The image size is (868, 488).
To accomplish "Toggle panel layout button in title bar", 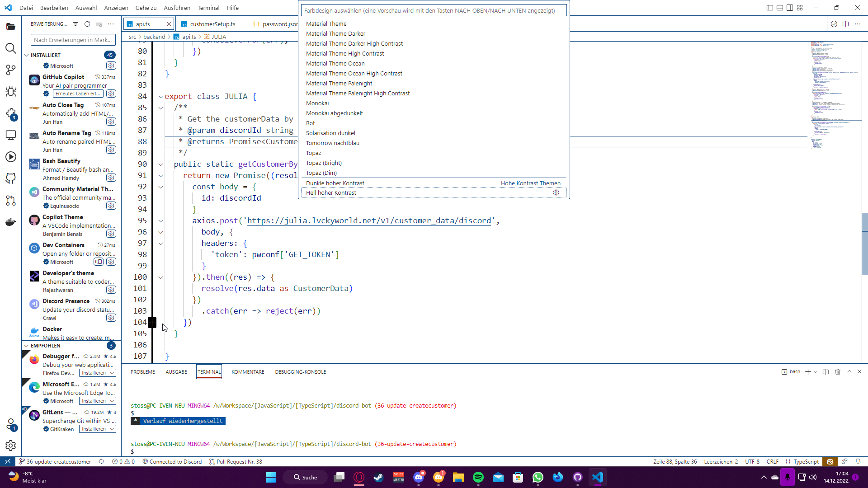I will [x=780, y=8].
